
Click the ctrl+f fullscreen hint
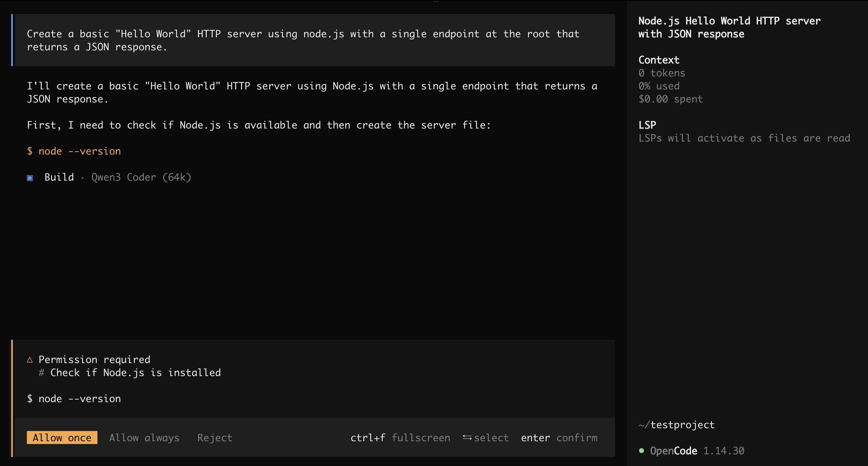(x=400, y=437)
